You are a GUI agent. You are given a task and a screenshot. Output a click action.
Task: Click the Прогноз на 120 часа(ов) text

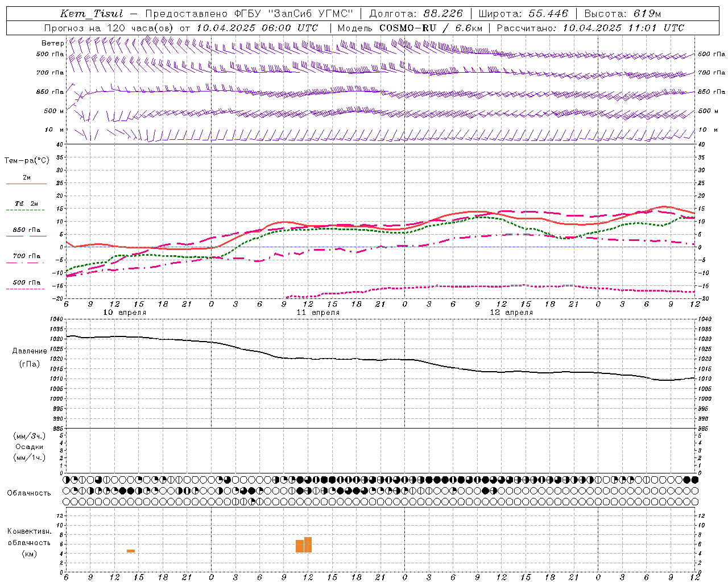coord(109,28)
